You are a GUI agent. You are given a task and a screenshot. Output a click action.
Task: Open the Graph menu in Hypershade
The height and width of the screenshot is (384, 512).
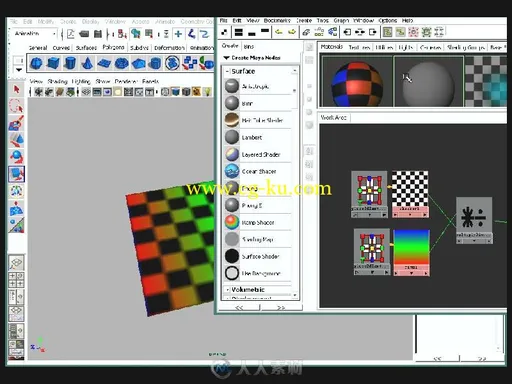click(341, 20)
